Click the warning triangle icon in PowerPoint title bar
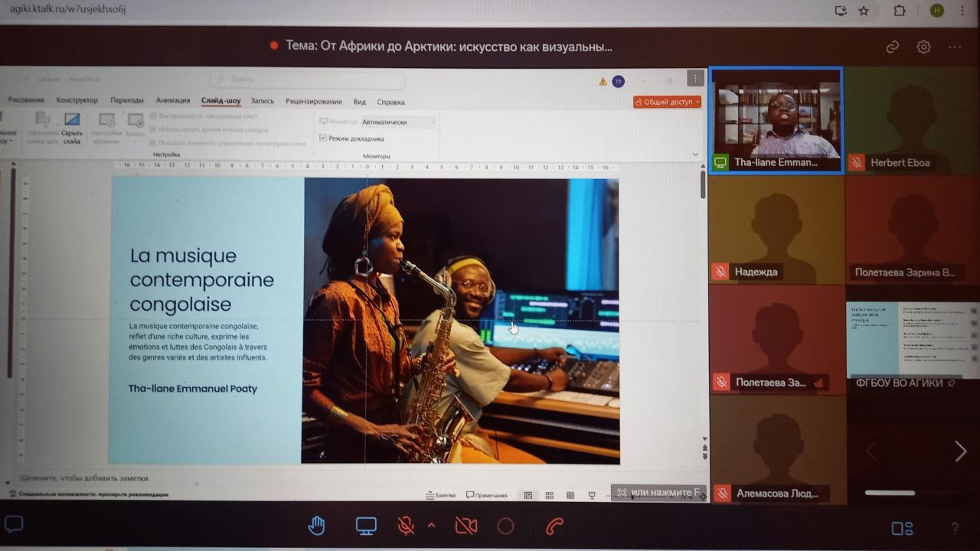 (x=603, y=82)
